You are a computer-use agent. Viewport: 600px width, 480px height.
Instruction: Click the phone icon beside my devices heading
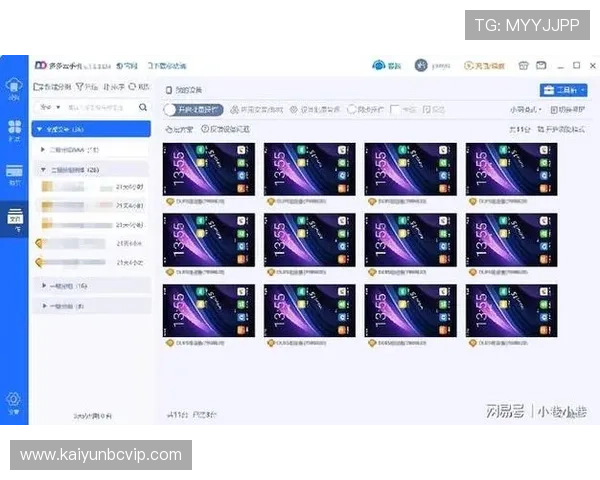click(x=169, y=90)
